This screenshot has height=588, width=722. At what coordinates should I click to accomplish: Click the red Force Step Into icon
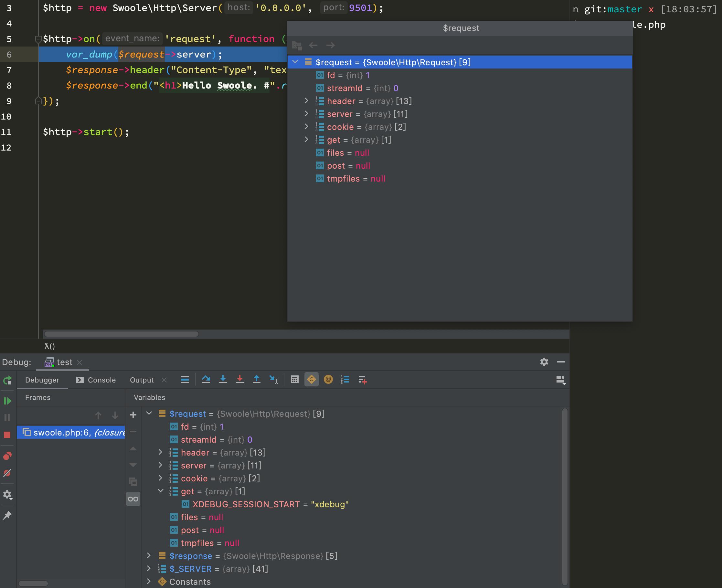(x=239, y=380)
